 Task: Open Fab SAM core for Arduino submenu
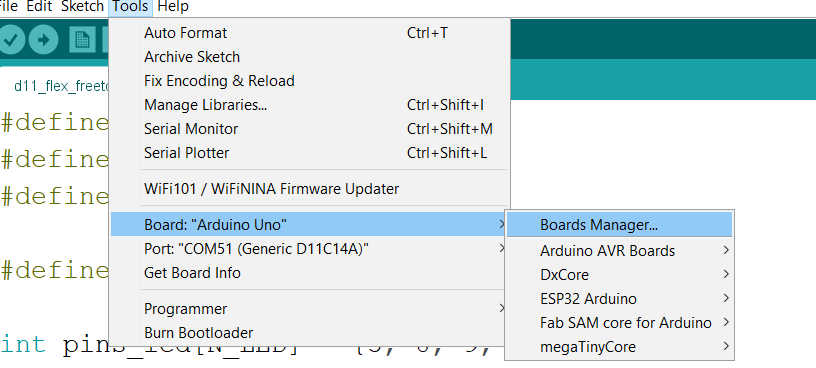click(619, 323)
